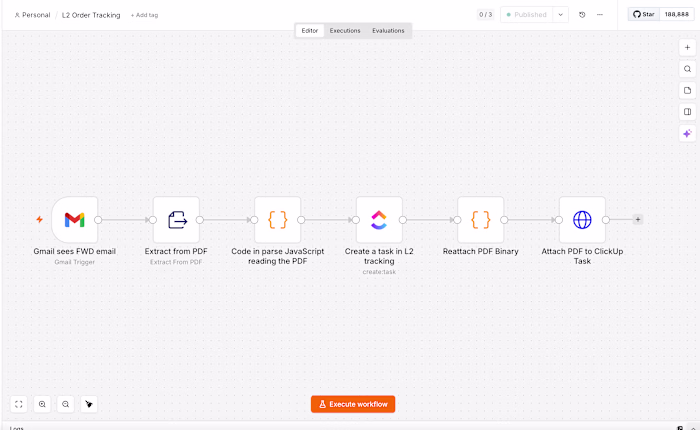This screenshot has width=700, height=430.
Task: Click the L2 Order Tracking workflow name
Action: (x=91, y=15)
